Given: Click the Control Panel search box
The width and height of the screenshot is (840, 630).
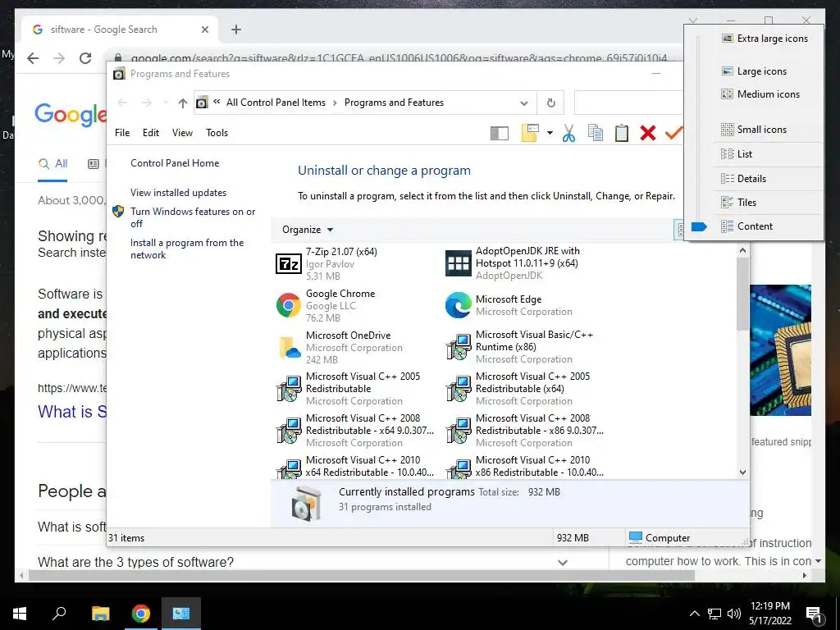Looking at the screenshot, I should (x=628, y=103).
